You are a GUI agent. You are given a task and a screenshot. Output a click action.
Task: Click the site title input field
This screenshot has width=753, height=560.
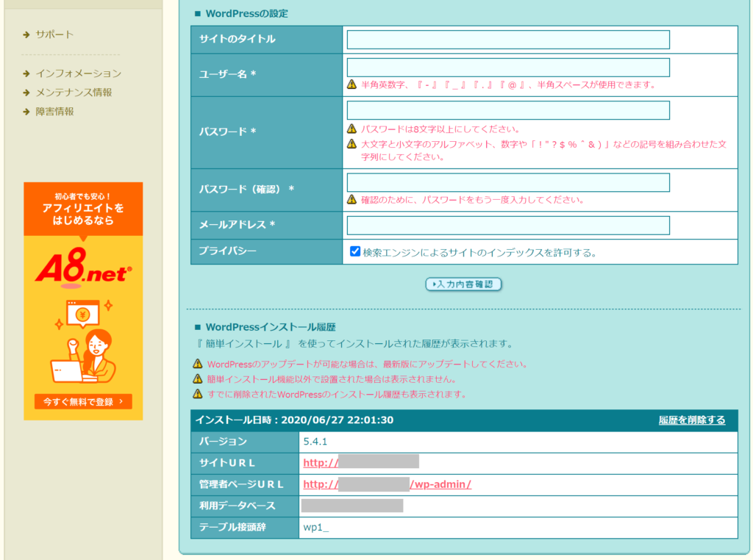(x=507, y=40)
